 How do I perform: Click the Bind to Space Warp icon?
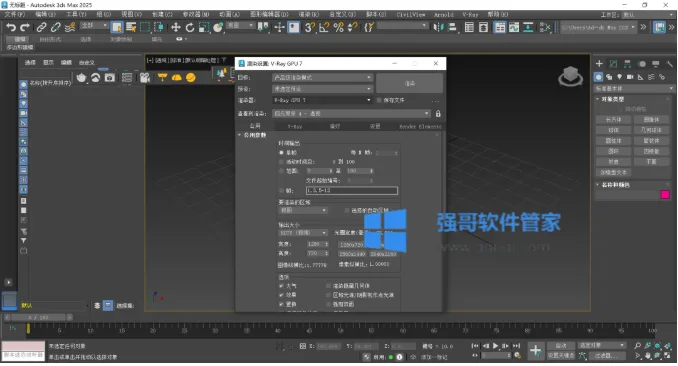click(70, 27)
